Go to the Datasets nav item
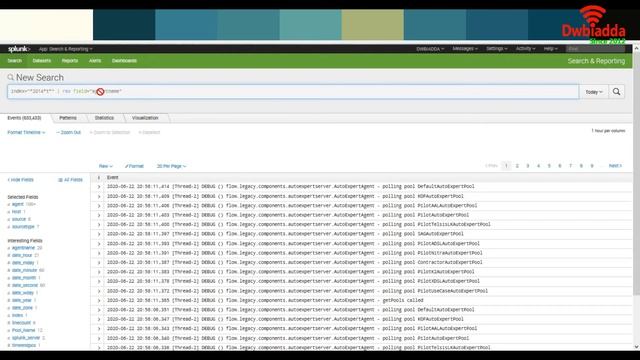The image size is (640, 360). pos(42,61)
